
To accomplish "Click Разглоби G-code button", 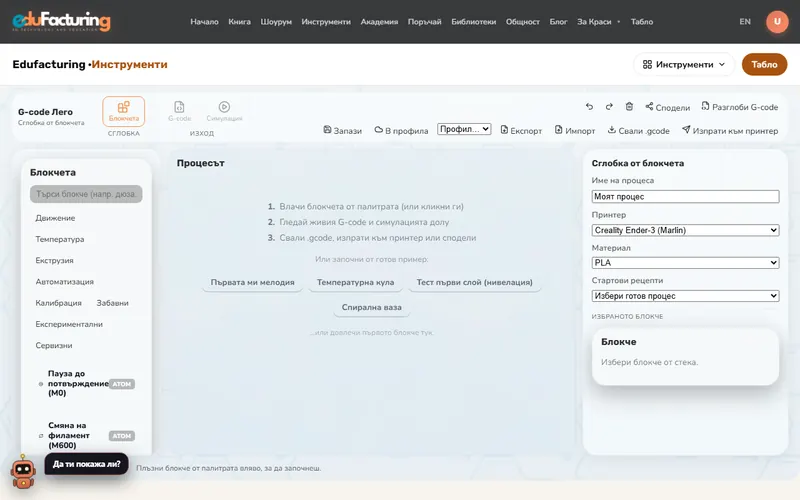I will click(739, 107).
